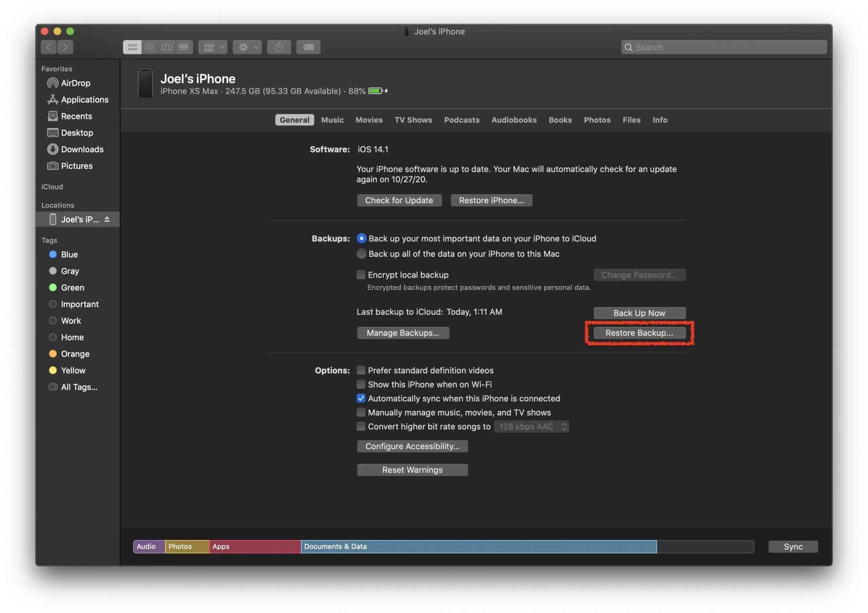Click Manage Backups button
The height and width of the screenshot is (613, 868).
402,332
